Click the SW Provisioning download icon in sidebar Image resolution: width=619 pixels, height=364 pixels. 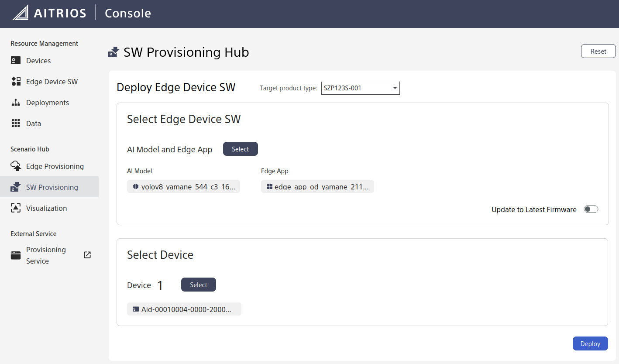16,187
